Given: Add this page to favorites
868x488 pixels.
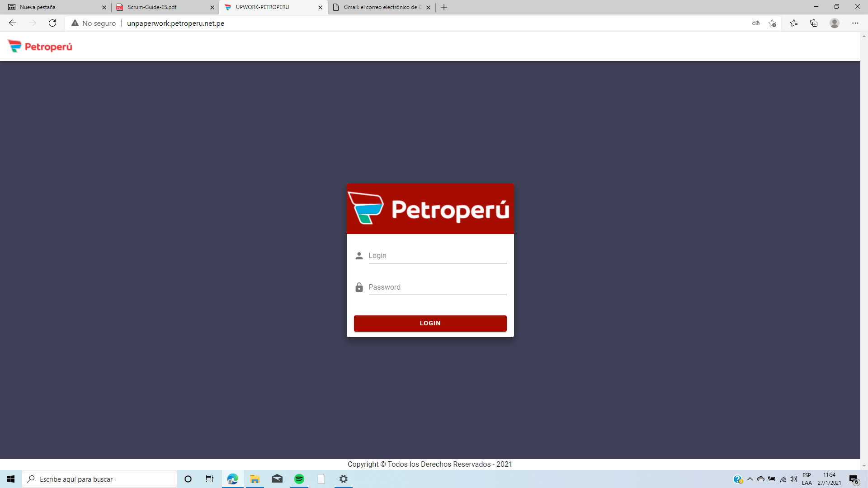Looking at the screenshot, I should (772, 23).
